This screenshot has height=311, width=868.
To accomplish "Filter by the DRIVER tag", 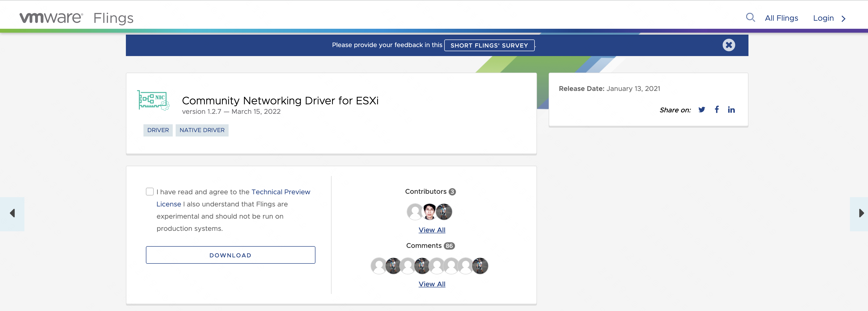I will (158, 130).
